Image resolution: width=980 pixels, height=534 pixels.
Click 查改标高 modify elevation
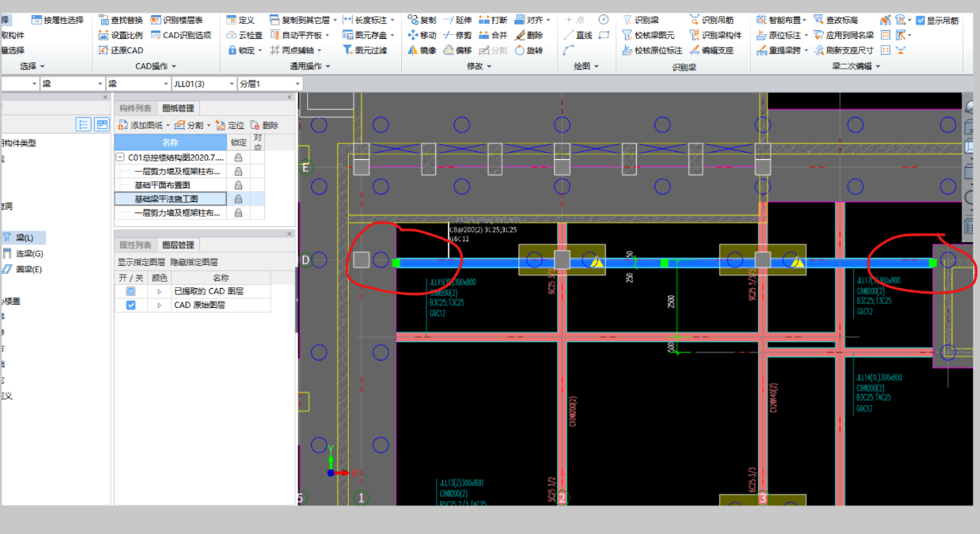(835, 20)
